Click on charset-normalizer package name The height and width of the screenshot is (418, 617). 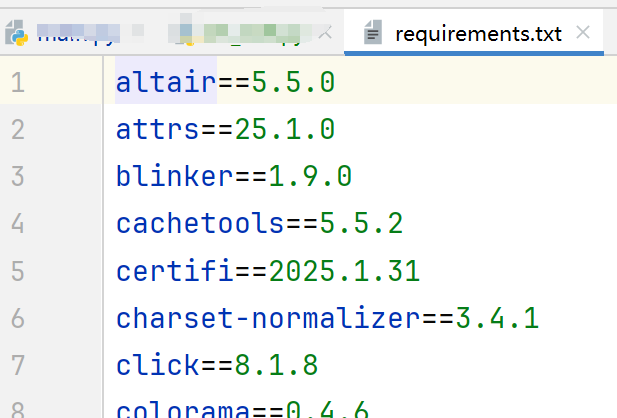268,319
